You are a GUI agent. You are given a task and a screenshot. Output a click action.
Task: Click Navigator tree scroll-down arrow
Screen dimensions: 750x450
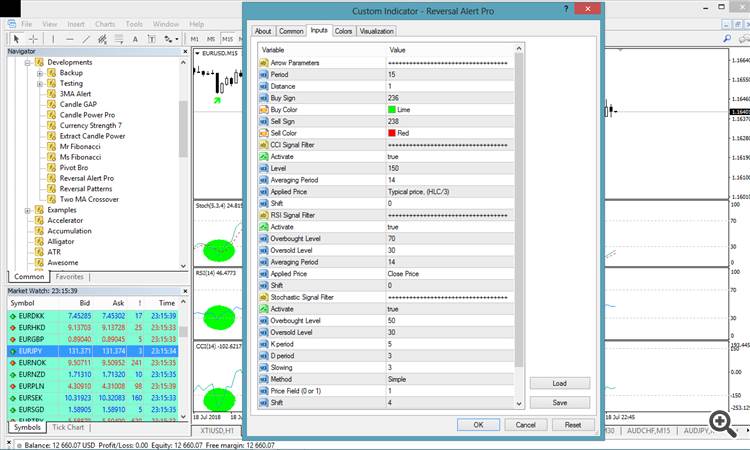click(x=183, y=266)
